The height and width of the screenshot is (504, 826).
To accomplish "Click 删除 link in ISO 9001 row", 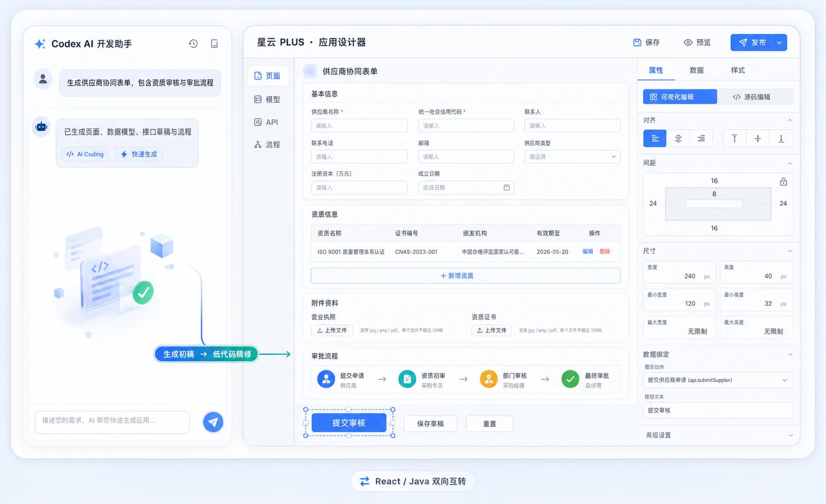I will click(605, 251).
